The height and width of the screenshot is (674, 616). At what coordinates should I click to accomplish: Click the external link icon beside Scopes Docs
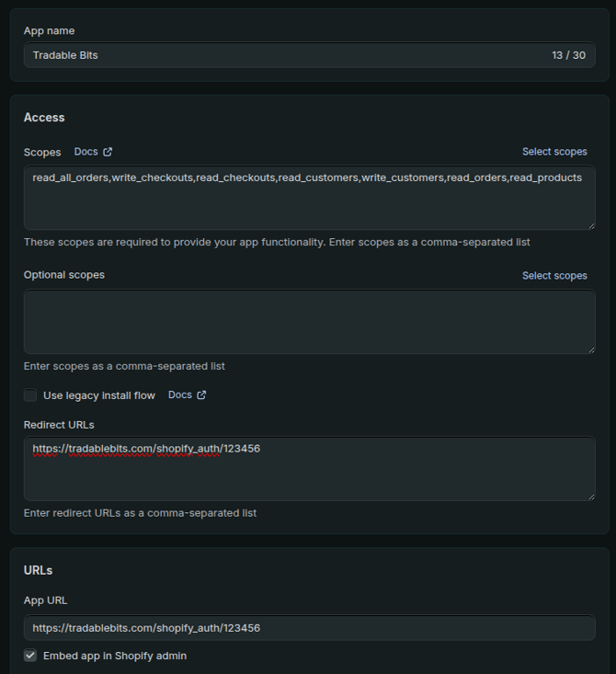coord(108,152)
